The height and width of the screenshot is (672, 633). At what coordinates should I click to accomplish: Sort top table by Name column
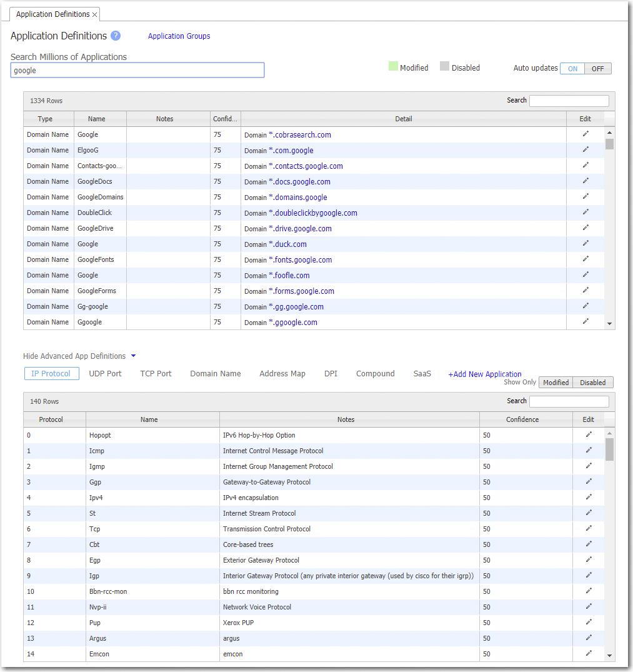click(x=100, y=119)
